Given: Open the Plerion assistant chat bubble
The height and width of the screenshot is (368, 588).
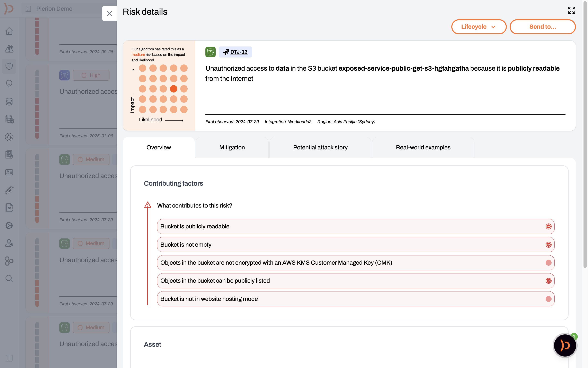Looking at the screenshot, I should point(565,345).
